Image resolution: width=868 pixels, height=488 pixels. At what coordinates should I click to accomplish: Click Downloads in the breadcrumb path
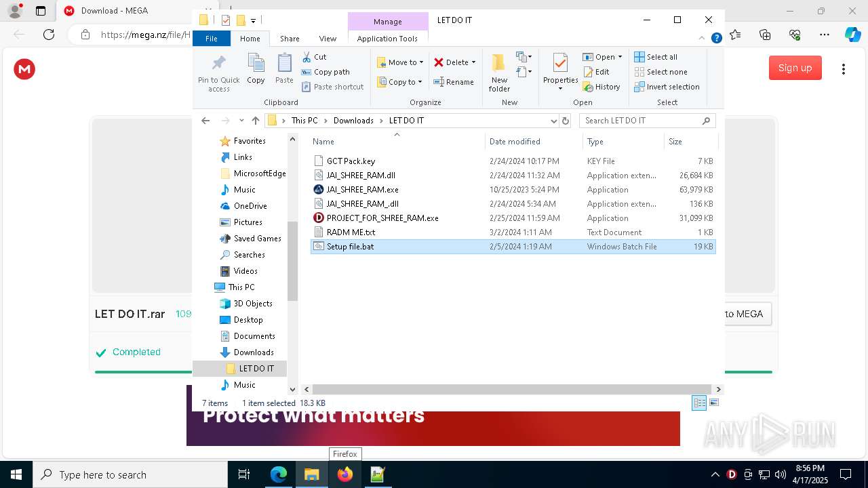(353, 121)
